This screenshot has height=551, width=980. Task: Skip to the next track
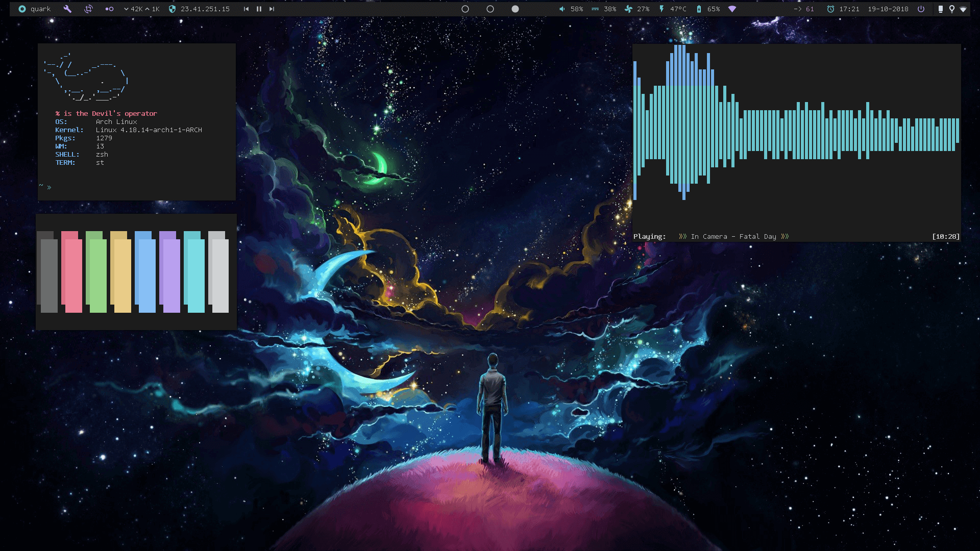click(x=272, y=9)
